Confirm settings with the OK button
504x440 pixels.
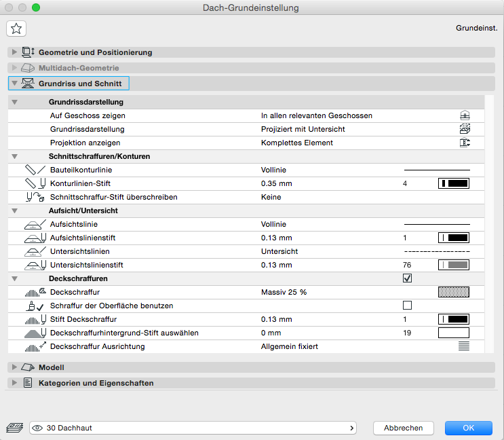468,428
